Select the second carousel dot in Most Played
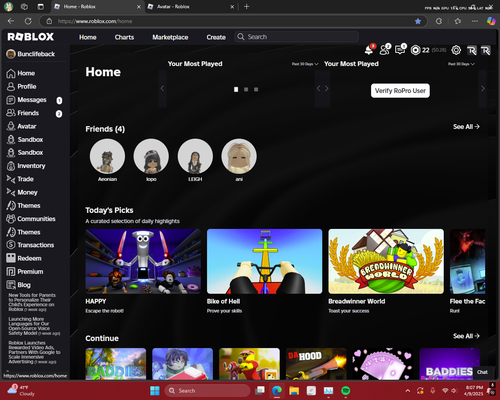 pos(246,89)
